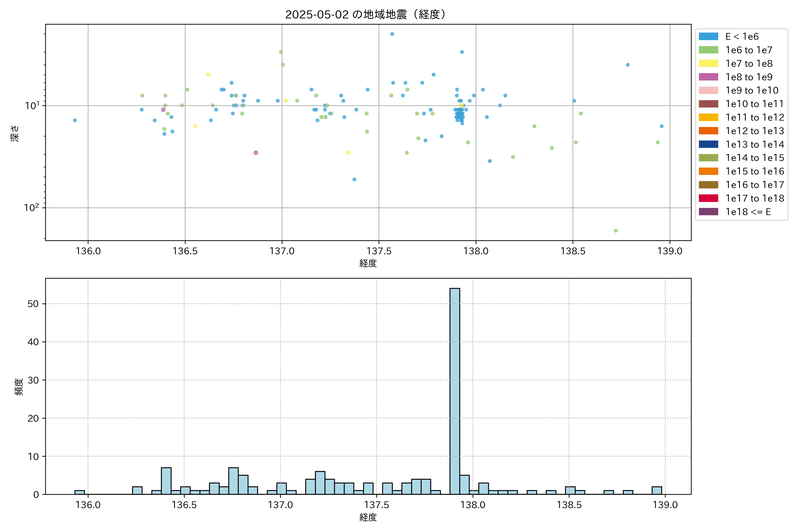Click the navy '1e13 to 1e14' legend swatch

(x=708, y=144)
